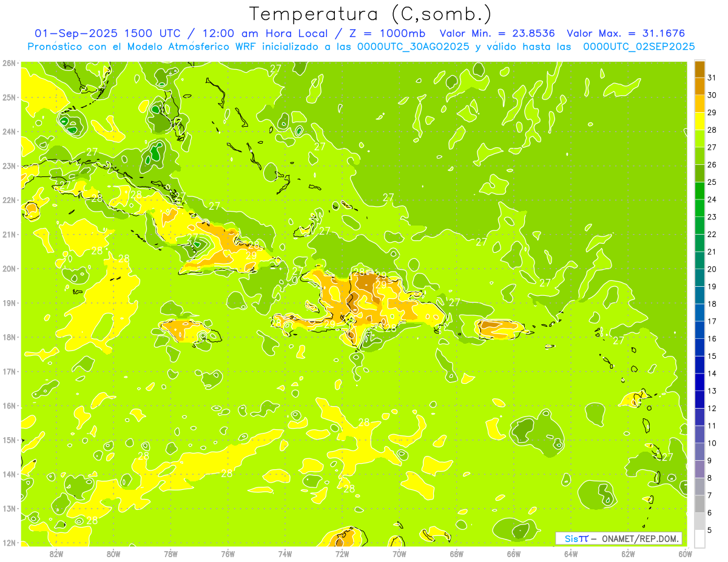
Task: Pick the yellow swatch between 28 and 29
Action: point(699,121)
